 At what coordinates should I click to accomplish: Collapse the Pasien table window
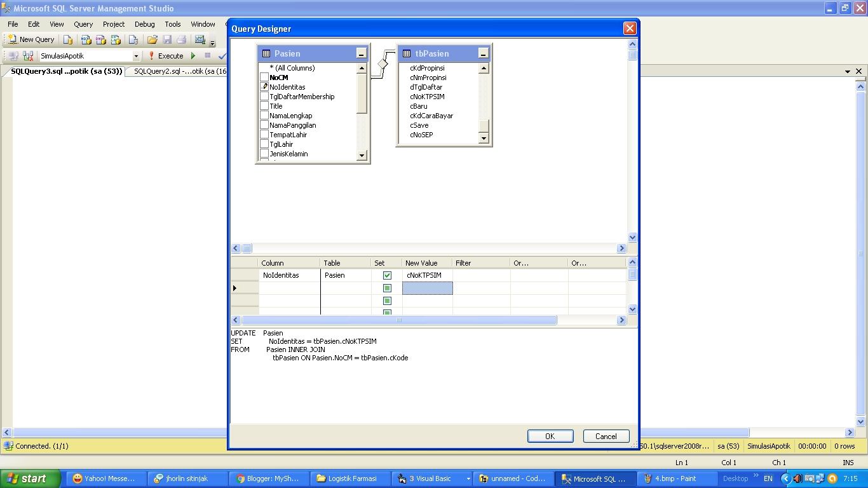tap(361, 54)
